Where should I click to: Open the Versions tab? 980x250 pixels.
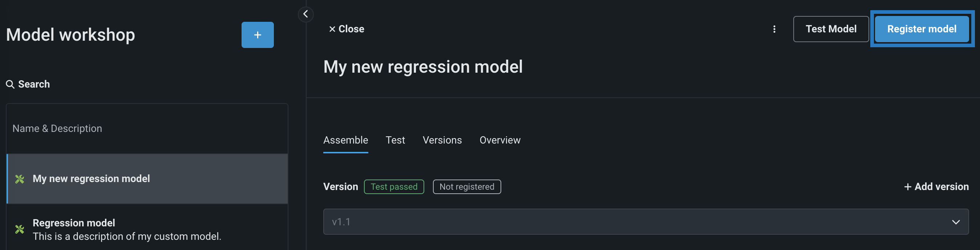pyautogui.click(x=442, y=140)
